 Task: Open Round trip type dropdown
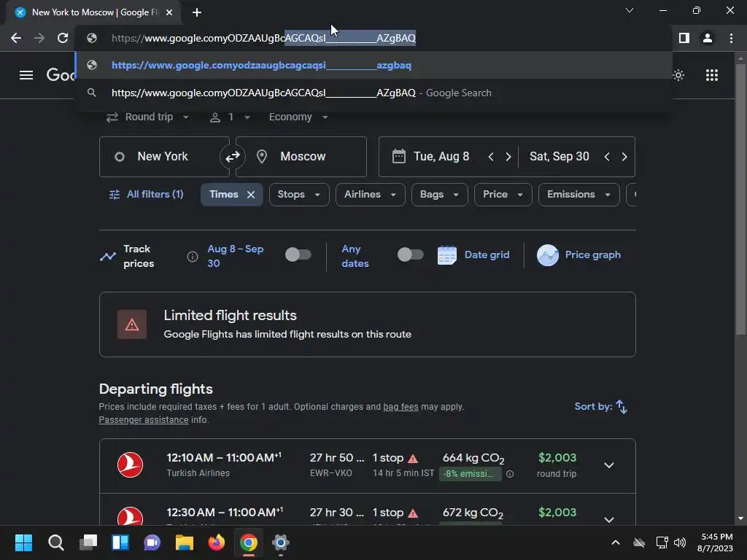(147, 117)
